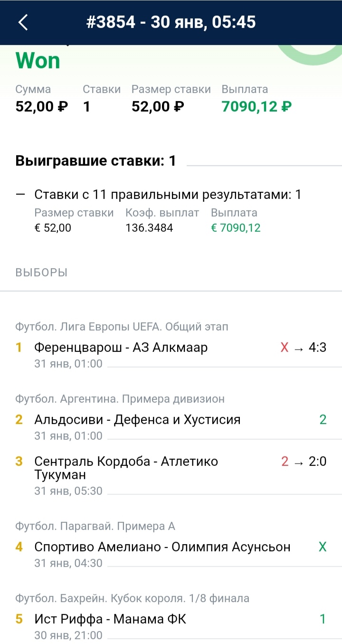This screenshot has width=342, height=644.
Task: Tap the red 2 outcome for Сентраль Кордоба
Action: tap(285, 461)
